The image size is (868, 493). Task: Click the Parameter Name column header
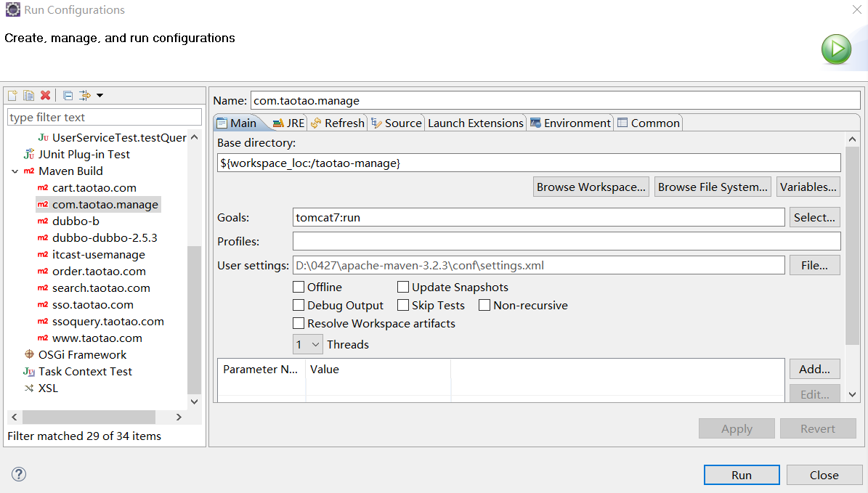click(261, 369)
